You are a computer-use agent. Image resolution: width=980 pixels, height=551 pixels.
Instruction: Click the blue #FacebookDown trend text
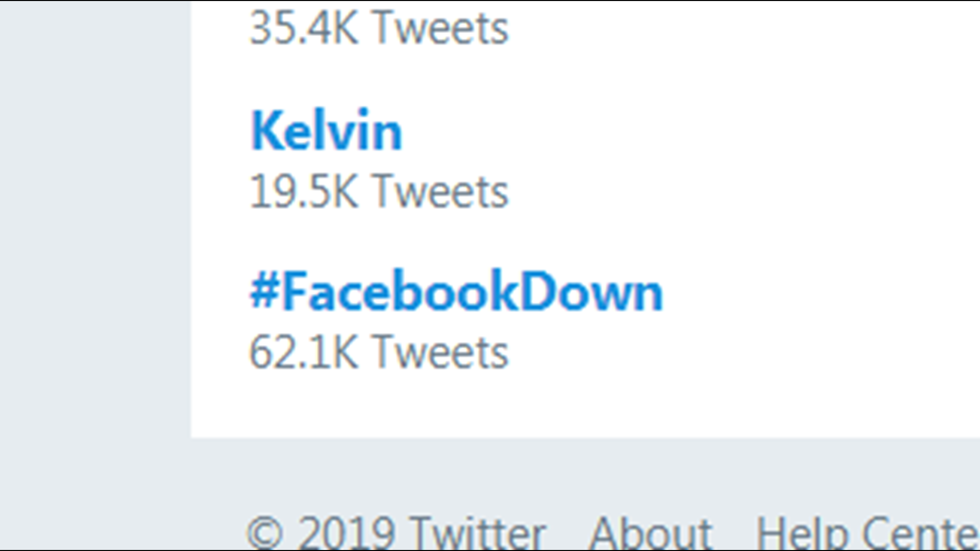(x=456, y=291)
